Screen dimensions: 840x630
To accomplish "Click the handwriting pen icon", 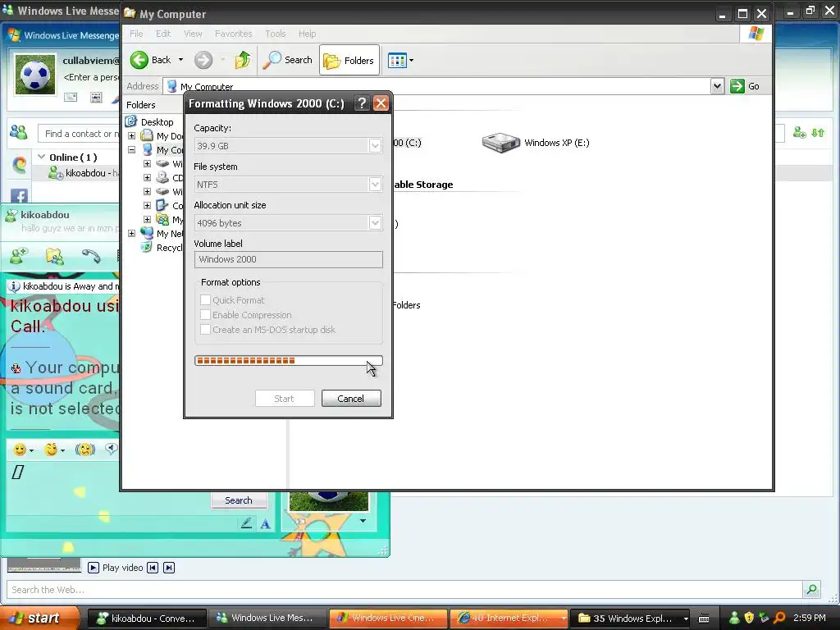I will [x=246, y=523].
